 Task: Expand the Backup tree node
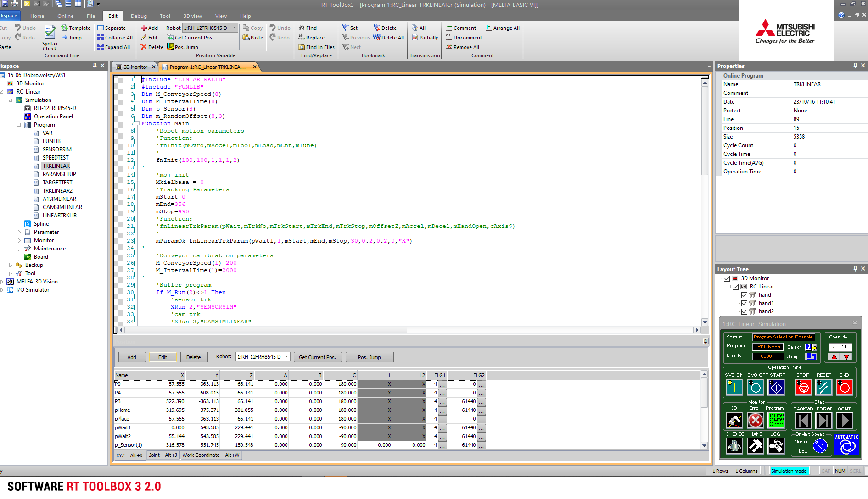[x=11, y=265]
